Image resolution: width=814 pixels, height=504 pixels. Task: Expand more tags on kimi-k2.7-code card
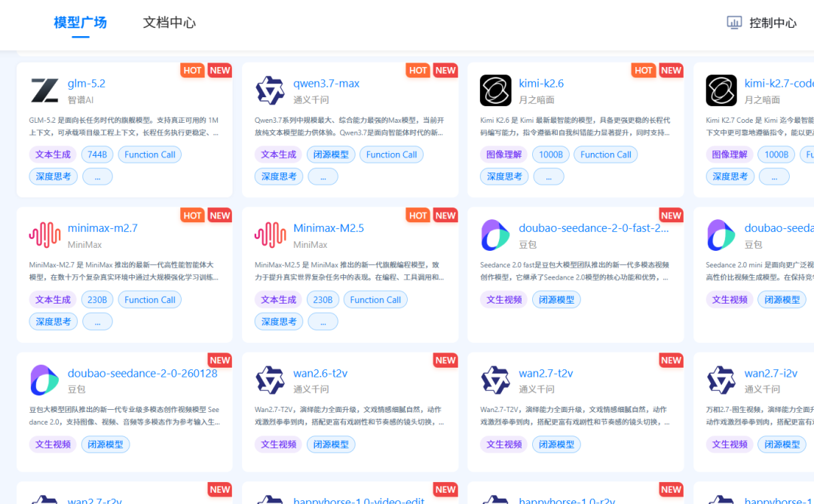pyautogui.click(x=774, y=176)
